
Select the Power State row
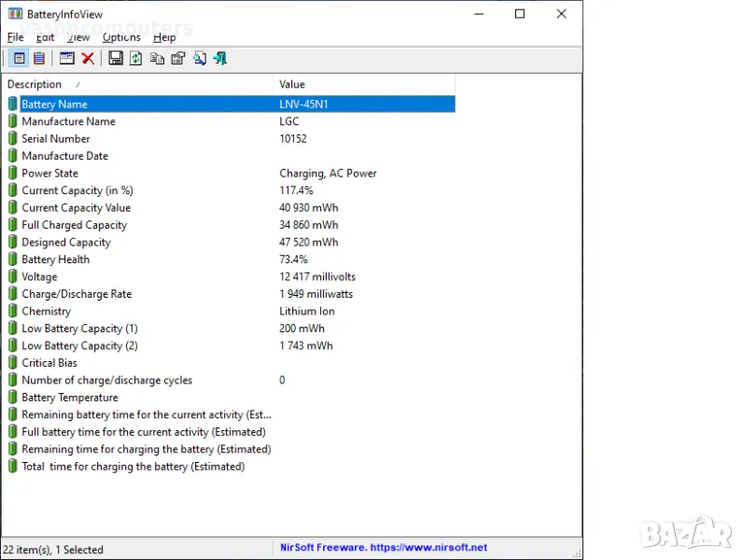(49, 174)
